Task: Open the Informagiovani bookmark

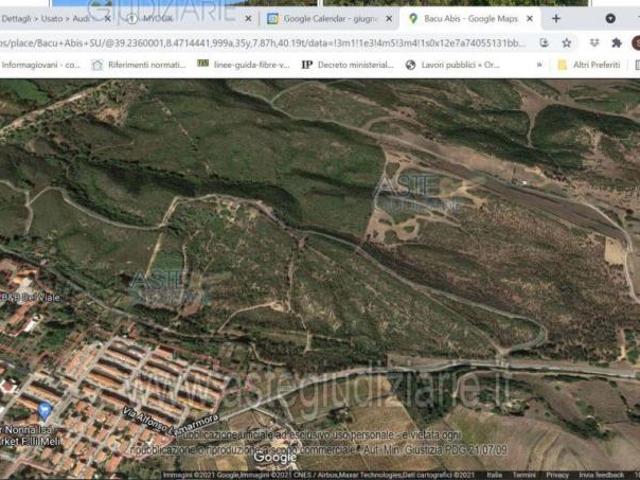Action: tap(40, 65)
